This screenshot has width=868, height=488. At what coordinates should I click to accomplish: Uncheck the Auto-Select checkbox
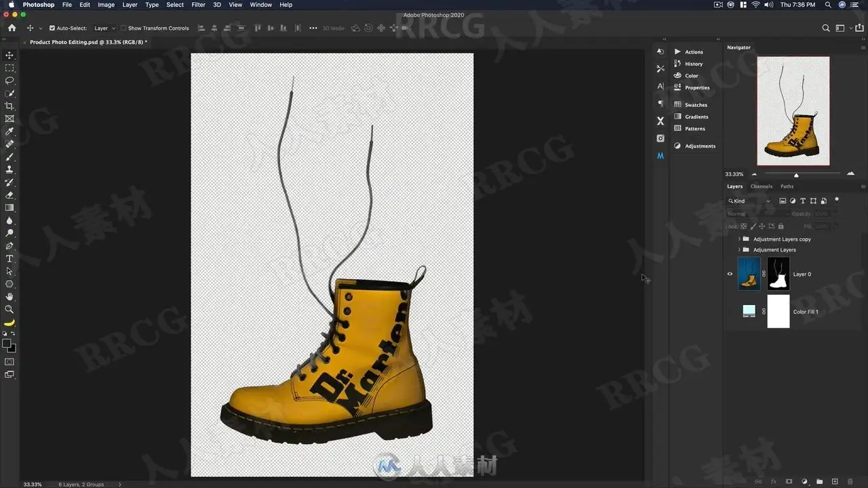click(x=52, y=28)
